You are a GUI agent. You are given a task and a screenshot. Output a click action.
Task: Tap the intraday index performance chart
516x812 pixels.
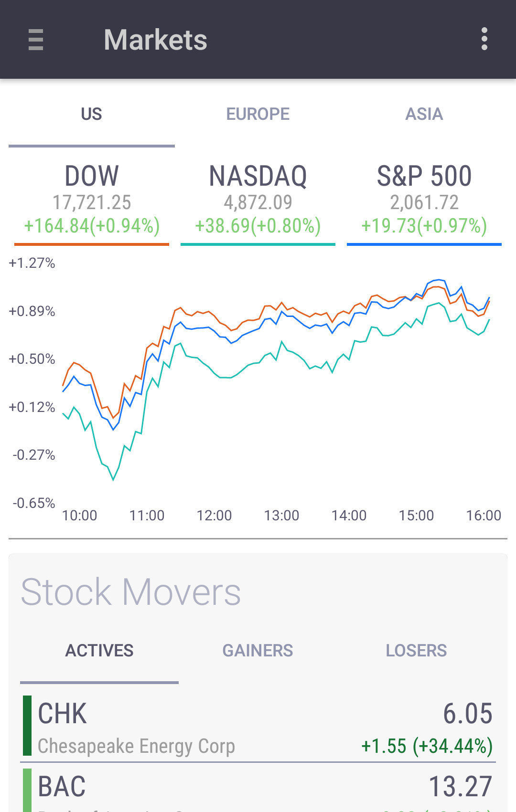277,382
